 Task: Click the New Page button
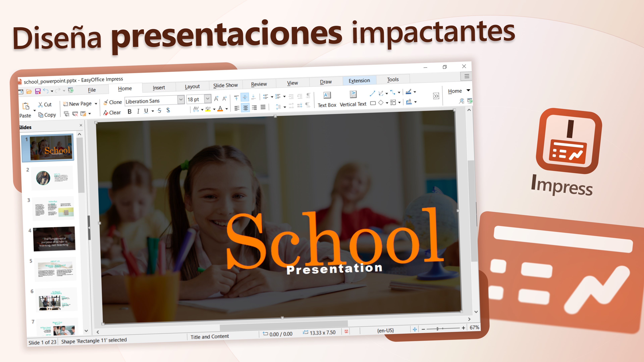(77, 104)
